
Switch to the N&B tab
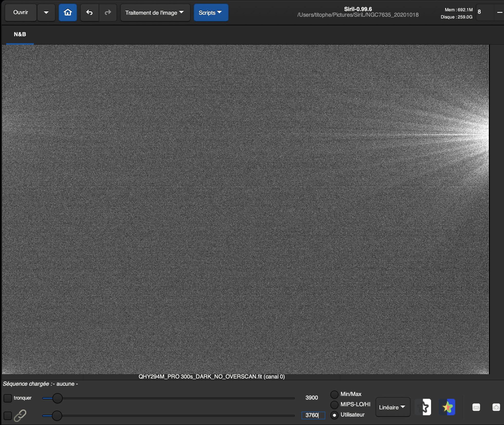click(20, 34)
